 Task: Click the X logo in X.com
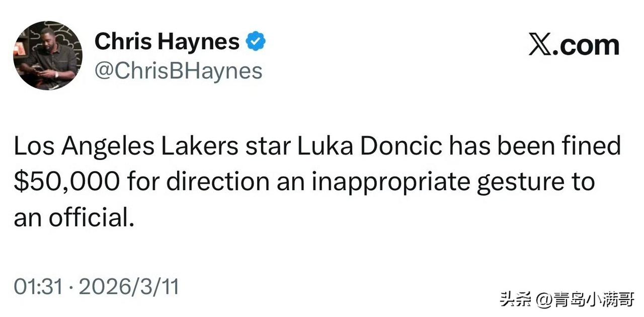[540, 45]
